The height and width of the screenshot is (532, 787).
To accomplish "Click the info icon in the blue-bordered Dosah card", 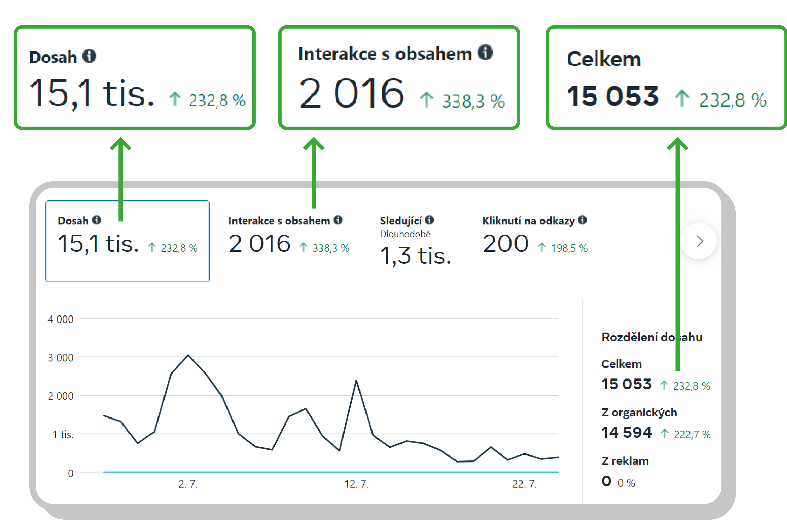I will pos(97,220).
